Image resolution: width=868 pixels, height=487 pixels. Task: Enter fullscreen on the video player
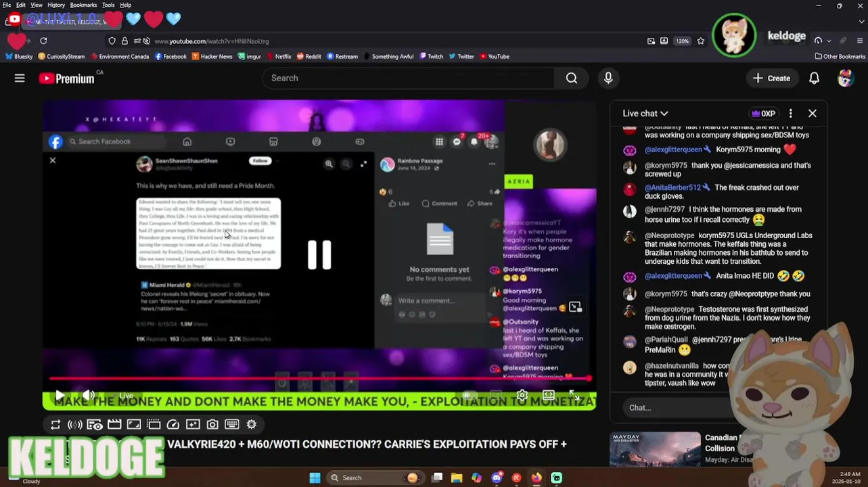click(x=574, y=395)
